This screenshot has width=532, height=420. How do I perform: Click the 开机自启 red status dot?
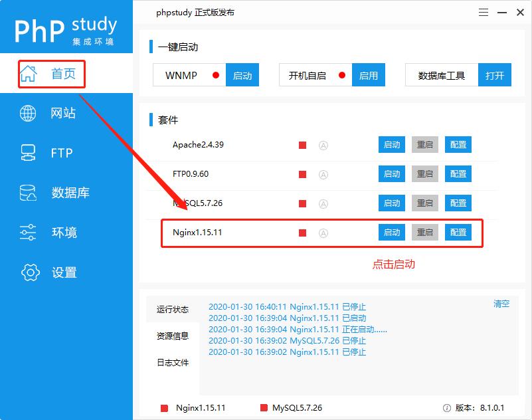(342, 75)
